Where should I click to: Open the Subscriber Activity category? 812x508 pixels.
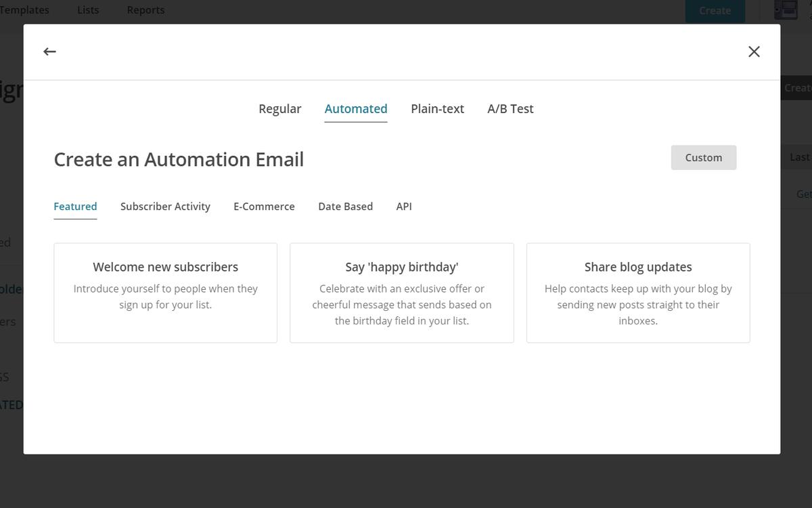click(x=165, y=207)
